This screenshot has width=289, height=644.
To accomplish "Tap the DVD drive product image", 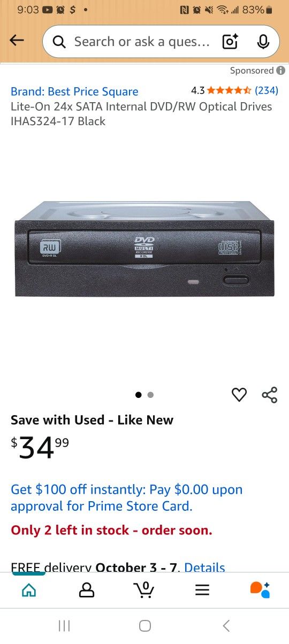I will 144,249.
